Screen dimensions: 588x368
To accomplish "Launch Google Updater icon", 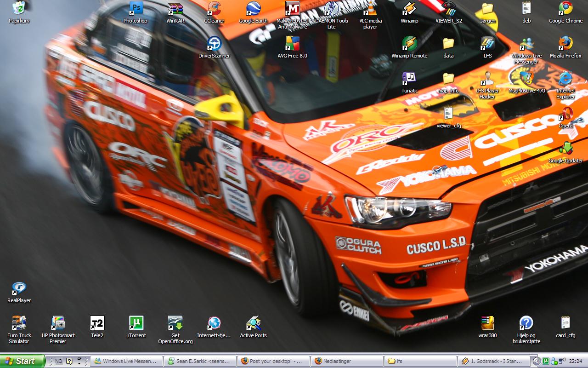I will [x=566, y=152].
